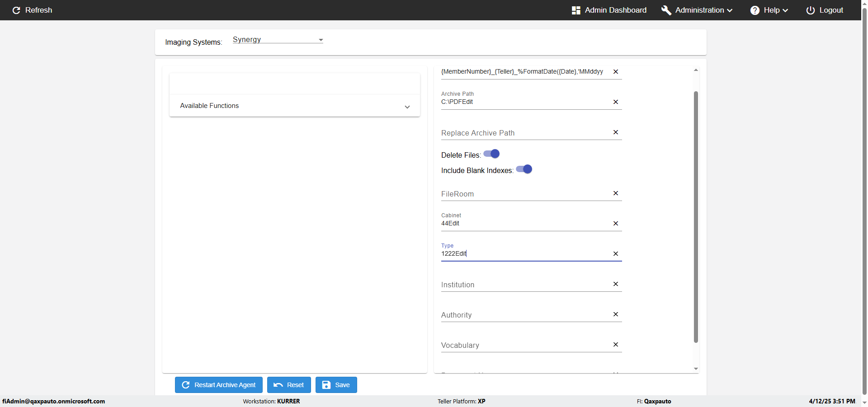Open the Help menu
Image resolution: width=868 pixels, height=407 pixels.
pos(769,10)
